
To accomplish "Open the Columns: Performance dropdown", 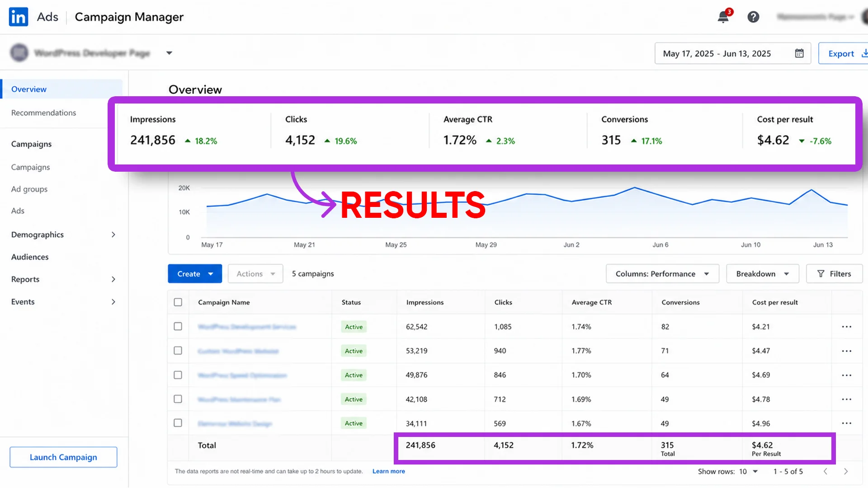I will coord(662,274).
